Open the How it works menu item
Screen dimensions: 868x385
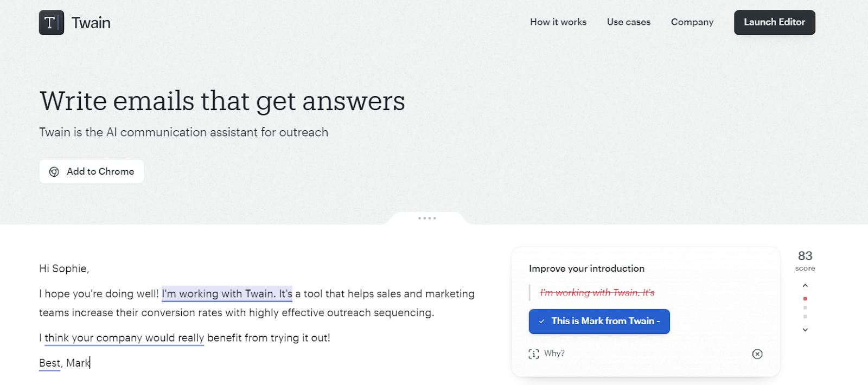tap(558, 22)
